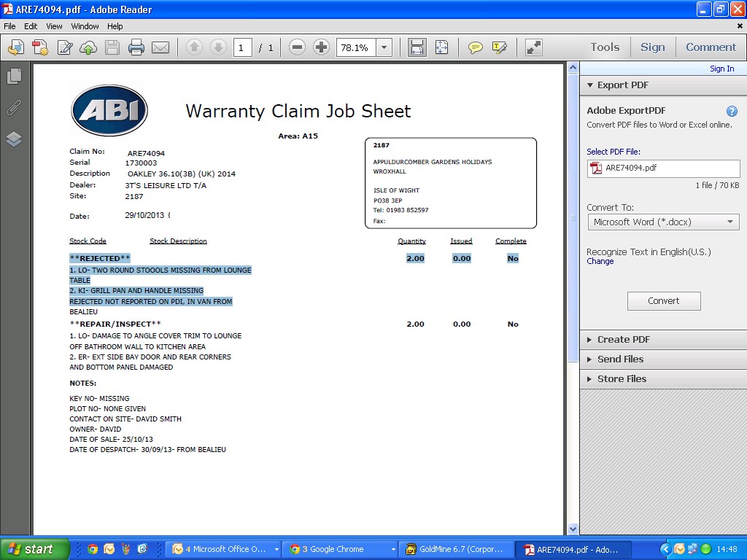This screenshot has width=747, height=560.
Task: Click the Print file toolbar icon
Action: pos(136,47)
